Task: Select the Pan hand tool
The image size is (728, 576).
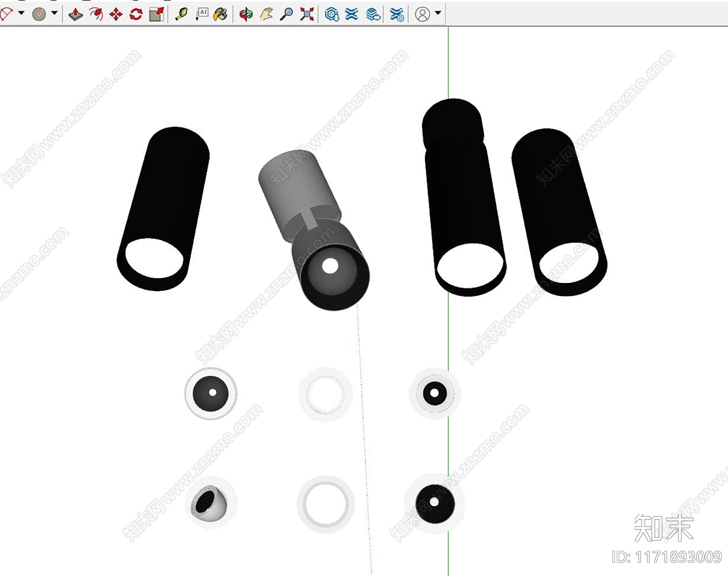Action: [266, 15]
